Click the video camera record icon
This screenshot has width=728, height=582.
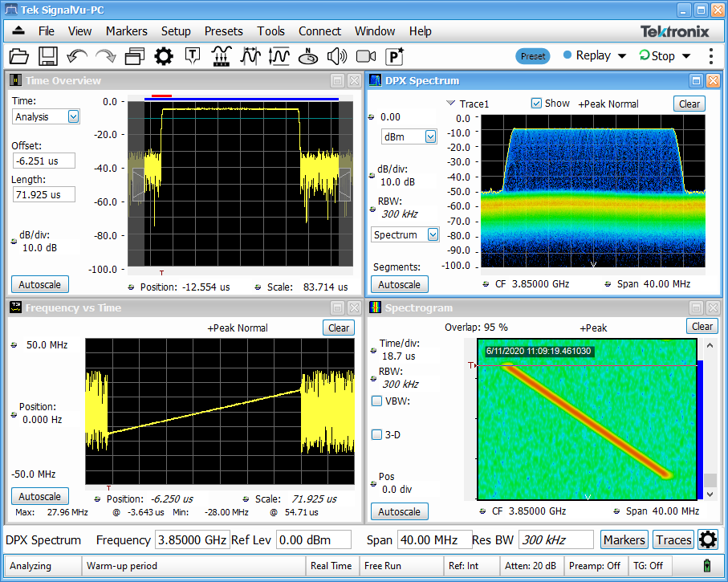(366, 56)
